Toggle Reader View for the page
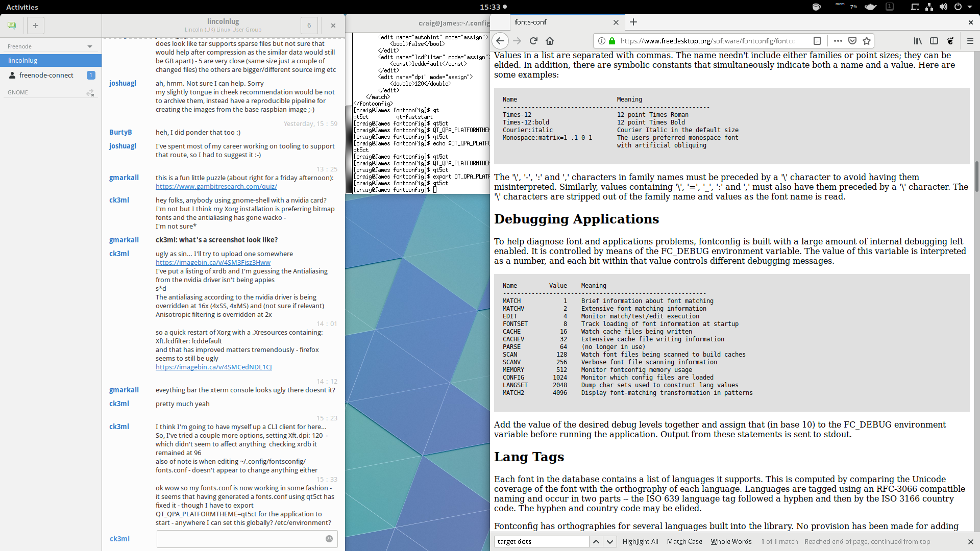 click(x=817, y=41)
